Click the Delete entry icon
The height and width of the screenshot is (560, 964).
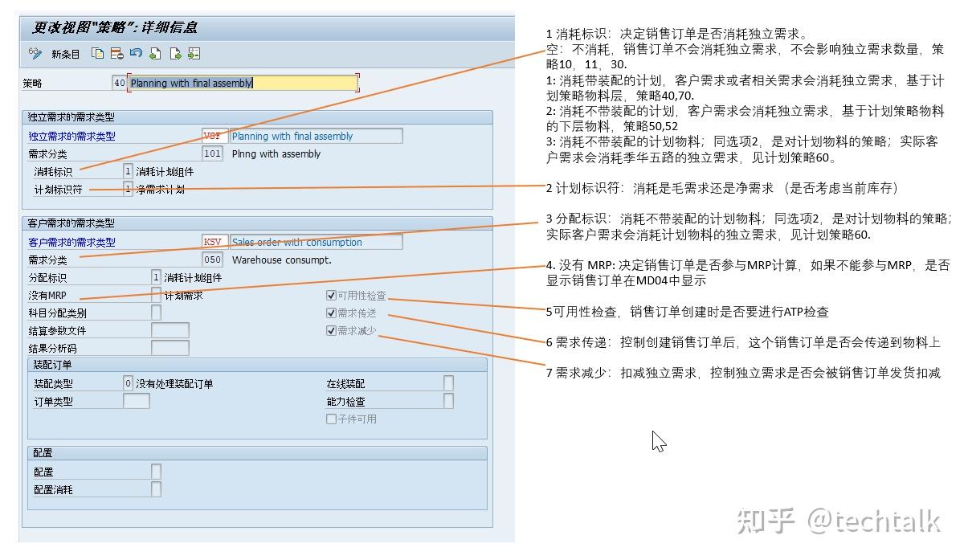(x=117, y=54)
